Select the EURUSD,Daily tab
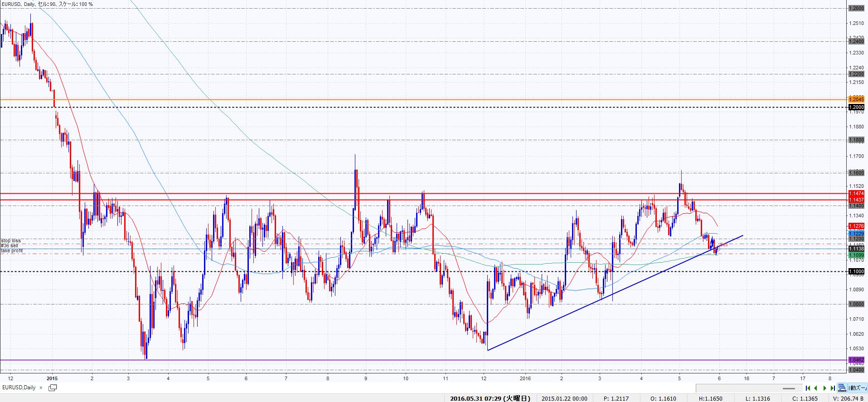 pyautogui.click(x=19, y=387)
